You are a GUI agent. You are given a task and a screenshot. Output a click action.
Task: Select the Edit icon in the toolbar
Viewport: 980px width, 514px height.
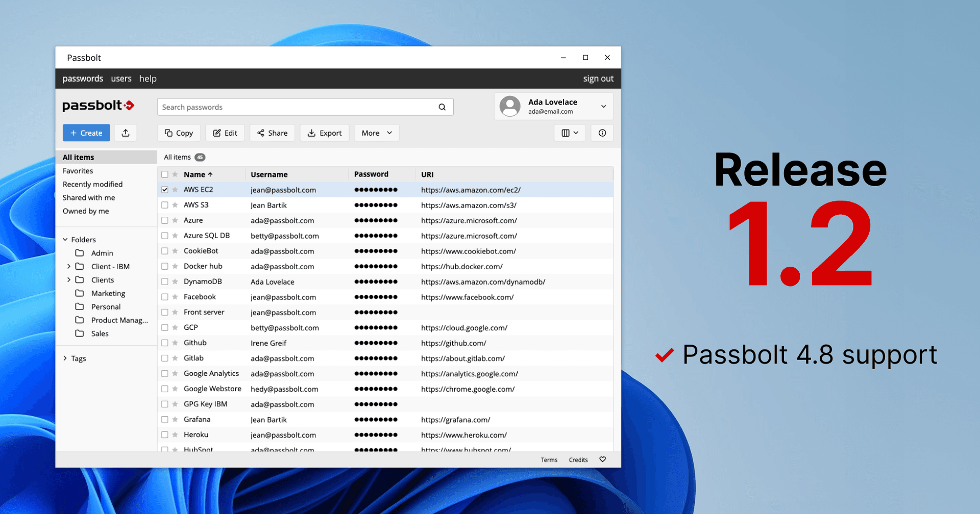point(217,133)
